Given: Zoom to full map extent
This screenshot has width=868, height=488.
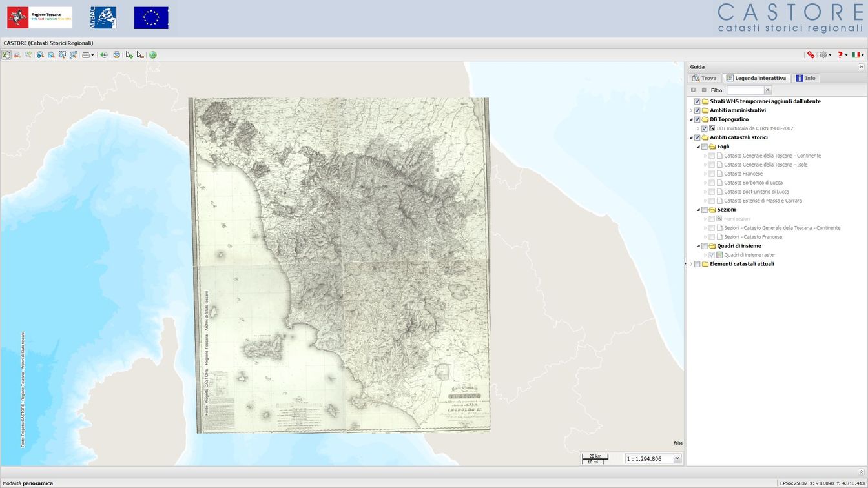Looking at the screenshot, I should click(x=73, y=55).
